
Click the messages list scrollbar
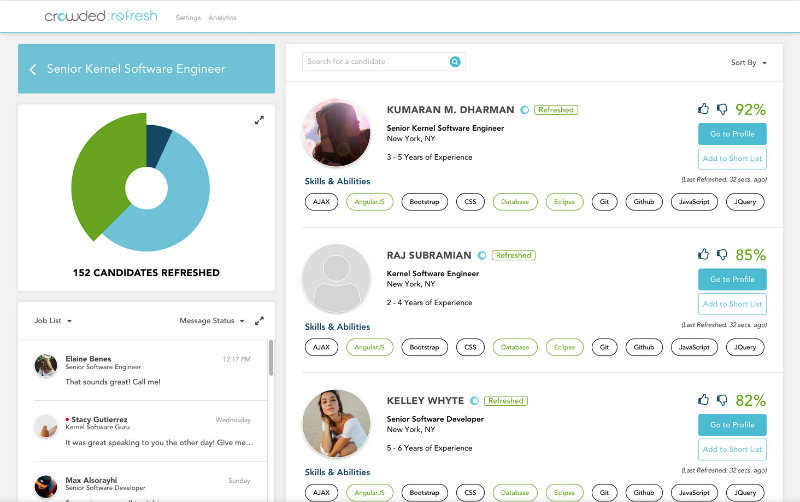point(271,358)
